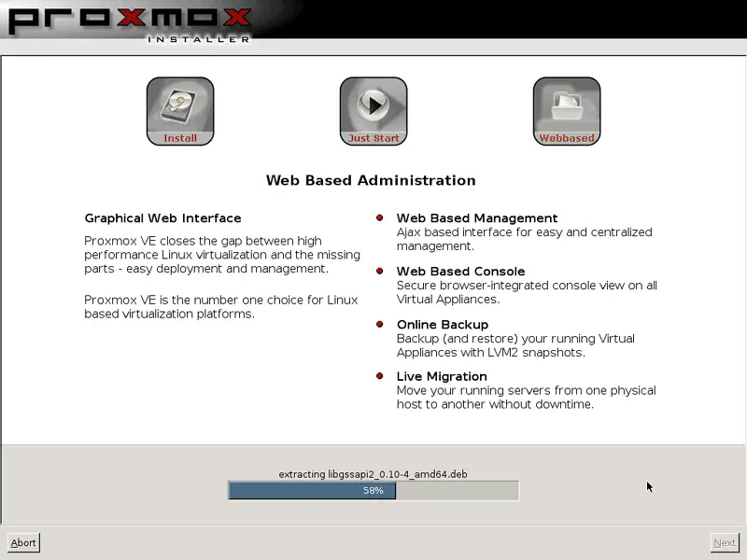This screenshot has width=747, height=560.
Task: Click the 'number one choice for Linux' paragraph
Action: click(x=221, y=307)
